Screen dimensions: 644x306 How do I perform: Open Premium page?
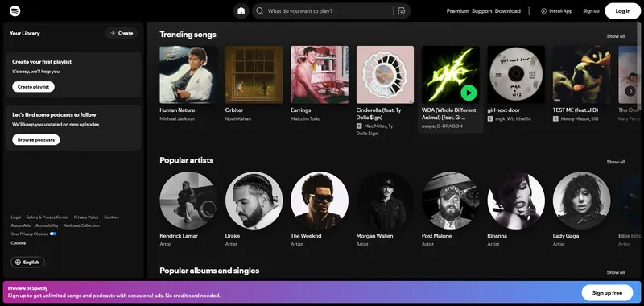457,11
